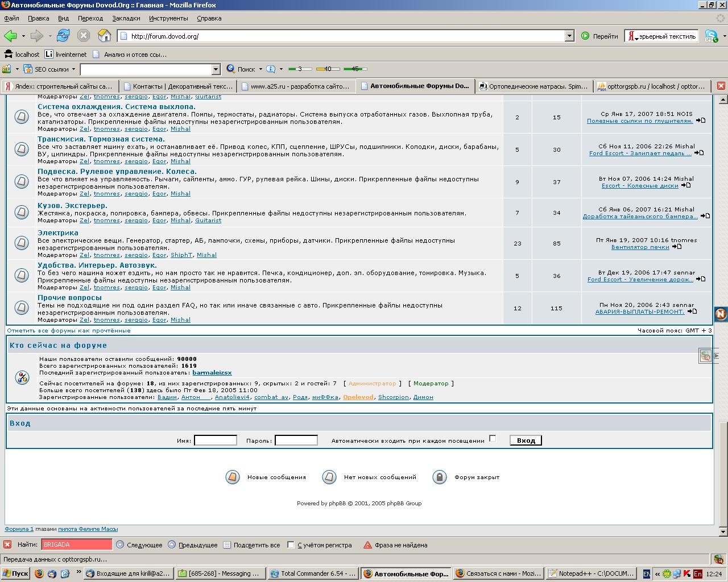Open latest post icon for Электрика forum
The width and height of the screenshot is (728, 582).
677,247
